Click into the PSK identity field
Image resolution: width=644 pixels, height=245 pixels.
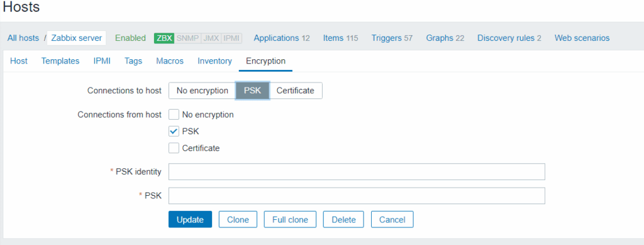(357, 171)
